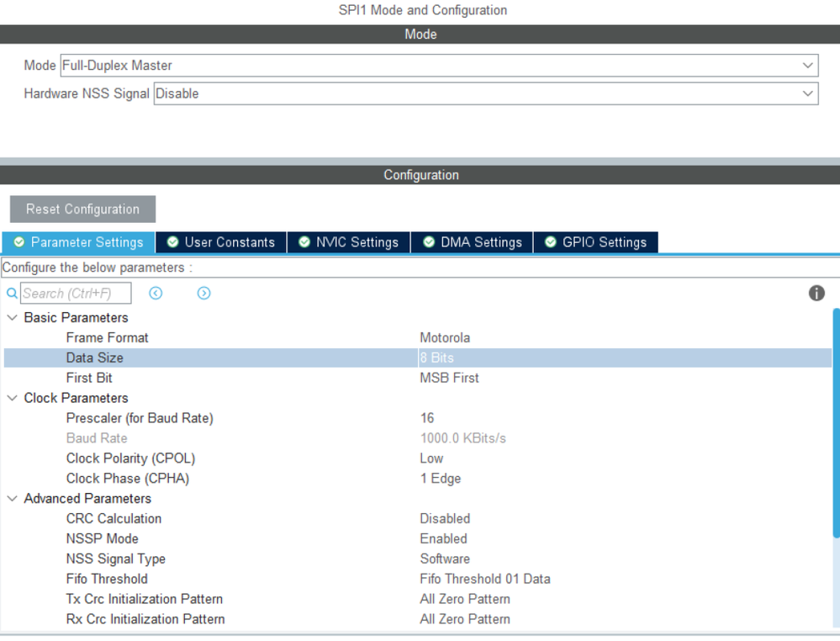The image size is (840, 641).
Task: Open the DMA Settings tab
Action: point(472,242)
